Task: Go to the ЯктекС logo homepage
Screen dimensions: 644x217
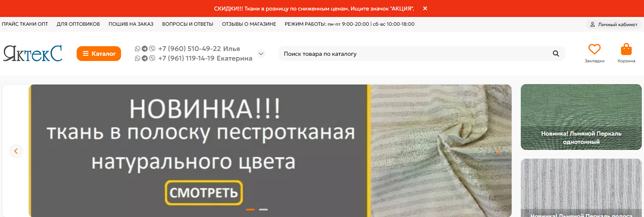Action: [33, 53]
